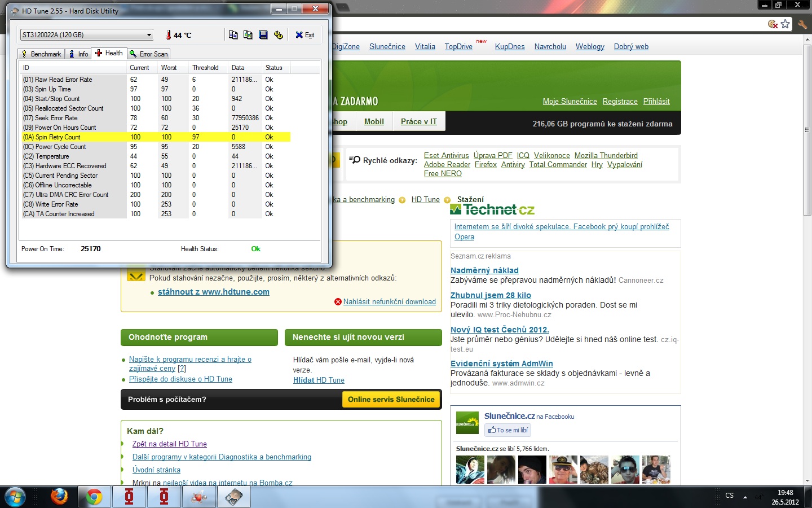Open the Dobrý web link
Image resolution: width=812 pixels, height=508 pixels.
[x=631, y=46]
